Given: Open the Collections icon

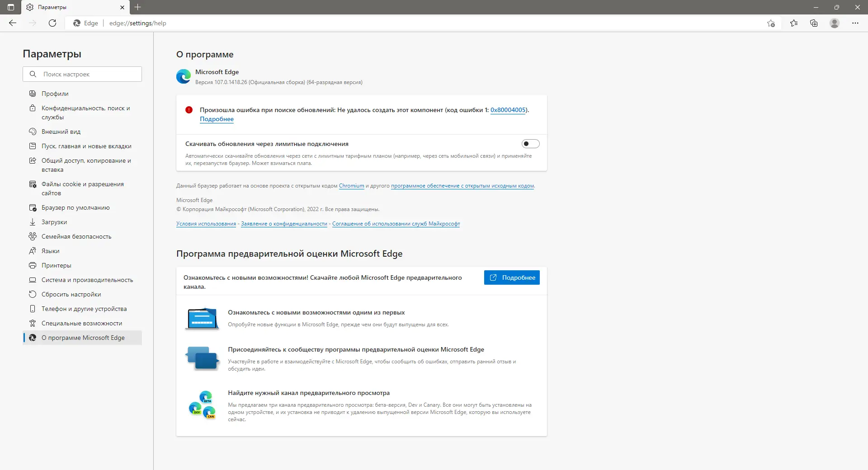Looking at the screenshot, I should click(x=814, y=23).
